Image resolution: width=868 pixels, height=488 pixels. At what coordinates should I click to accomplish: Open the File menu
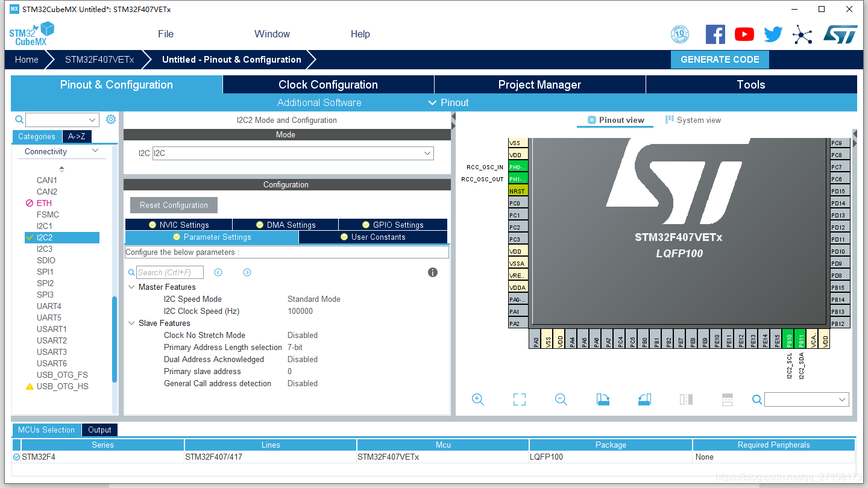coord(166,34)
